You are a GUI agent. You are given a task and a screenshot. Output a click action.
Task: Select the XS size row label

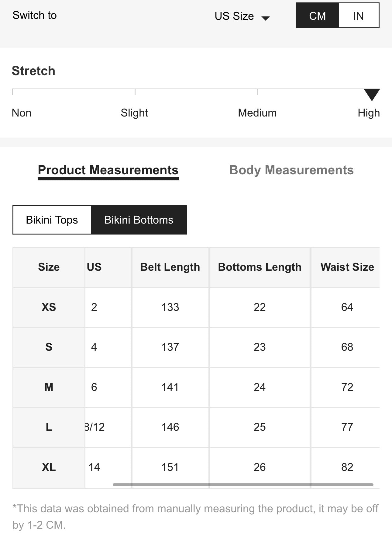49,307
